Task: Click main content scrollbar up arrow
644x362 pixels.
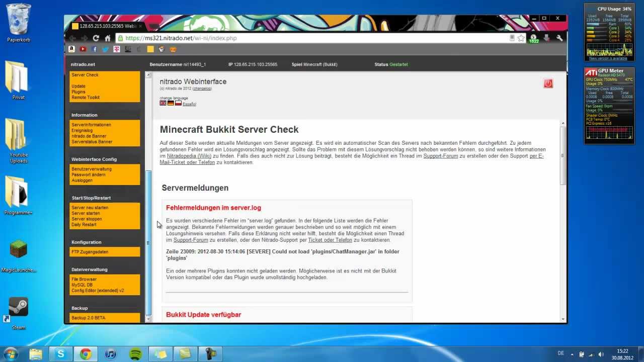Action: [563, 123]
